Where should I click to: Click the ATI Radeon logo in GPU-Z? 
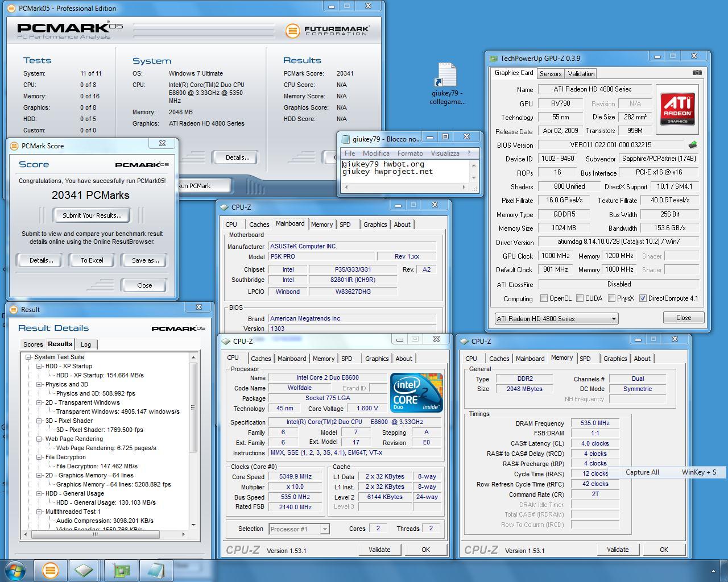677,108
